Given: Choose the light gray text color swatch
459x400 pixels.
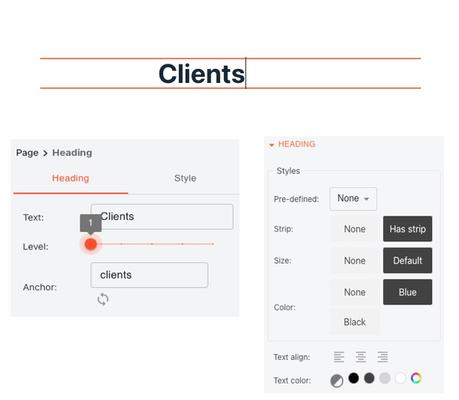Looking at the screenshot, I should [x=385, y=378].
